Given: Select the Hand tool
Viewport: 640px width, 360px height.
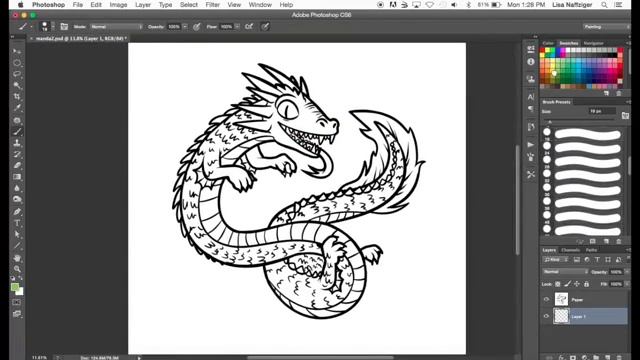Looking at the screenshot, I should [17, 258].
